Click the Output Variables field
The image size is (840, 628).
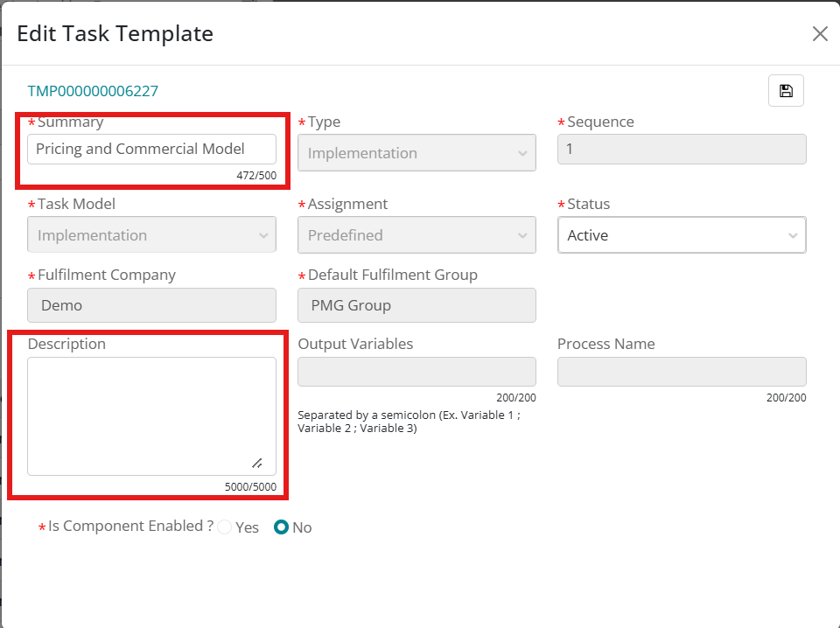[416, 372]
